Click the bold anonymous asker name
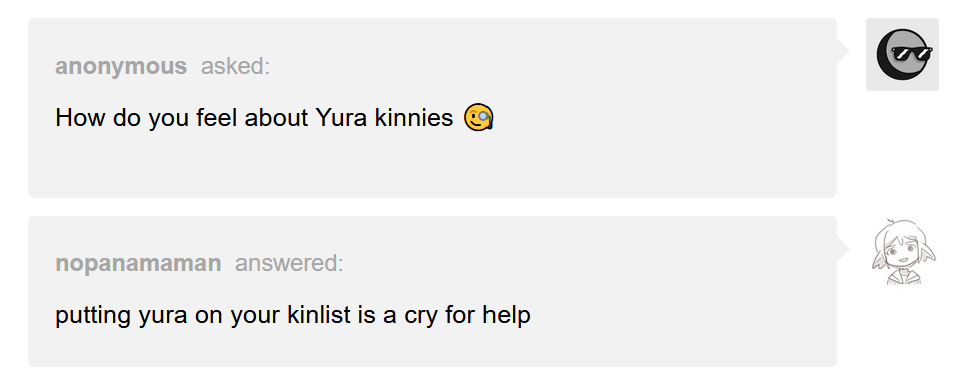This screenshot has height=392, width=970. tap(121, 66)
